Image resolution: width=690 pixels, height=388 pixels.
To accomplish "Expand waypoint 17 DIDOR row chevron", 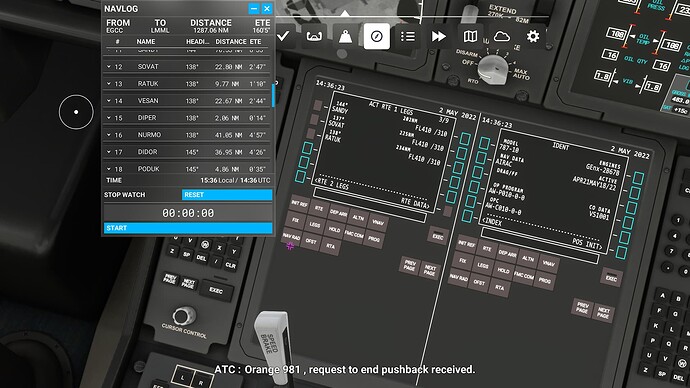I will (x=109, y=152).
